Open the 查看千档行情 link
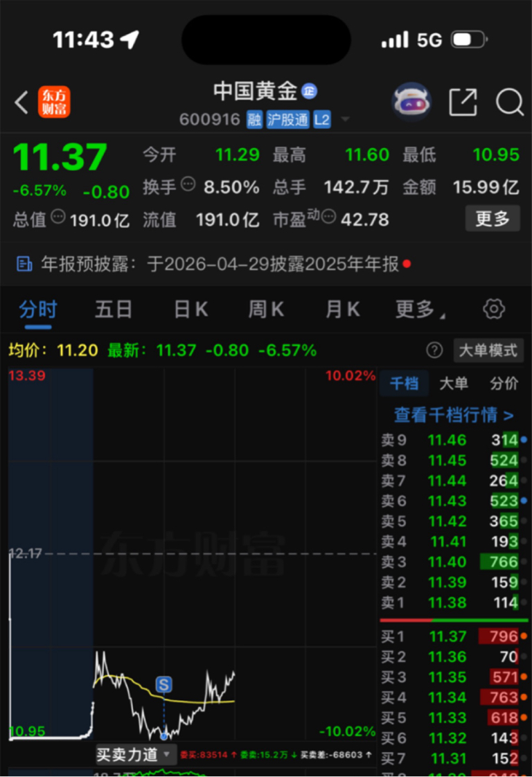Viewport: 532px width, 777px height. [x=454, y=415]
